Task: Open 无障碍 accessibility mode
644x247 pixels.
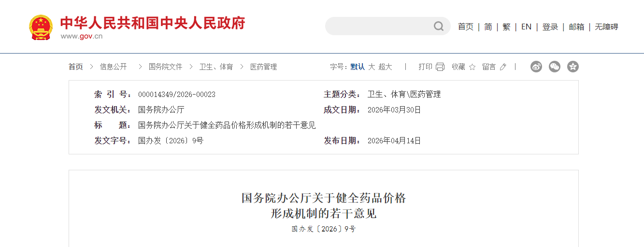Action: tap(606, 27)
